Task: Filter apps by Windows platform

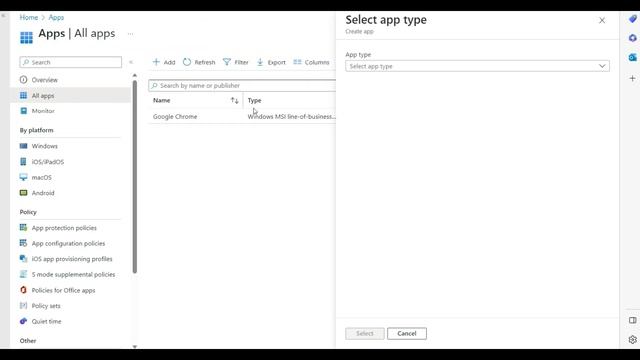Action: point(44,146)
